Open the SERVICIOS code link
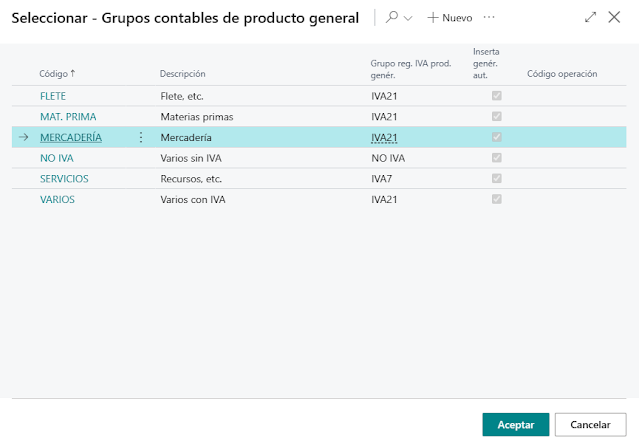This screenshot has height=446, width=639. click(64, 179)
